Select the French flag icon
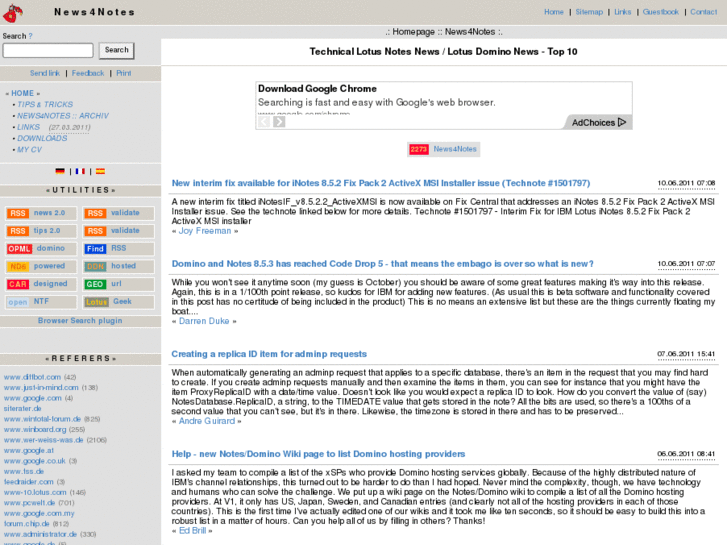This screenshot has height=545, width=727. pyautogui.click(x=80, y=171)
